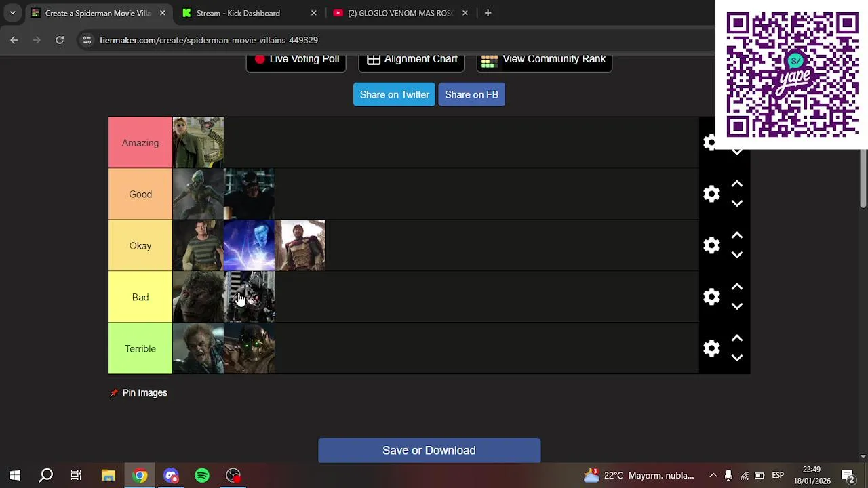Reload the tiermaker page

60,40
